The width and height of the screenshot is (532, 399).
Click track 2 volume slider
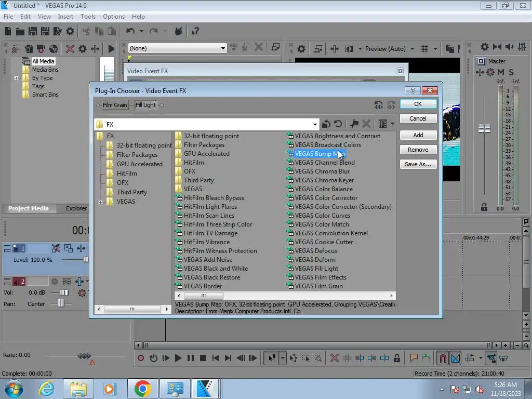[x=64, y=292]
